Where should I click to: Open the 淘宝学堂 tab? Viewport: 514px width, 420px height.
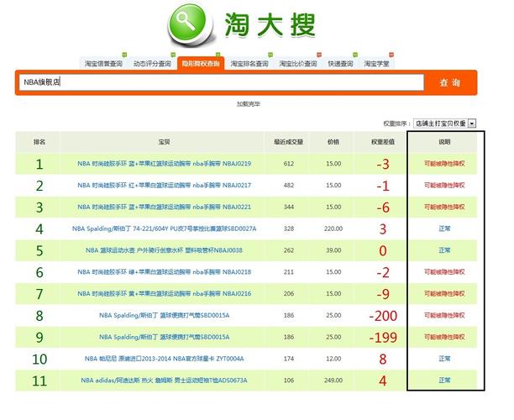[376, 64]
